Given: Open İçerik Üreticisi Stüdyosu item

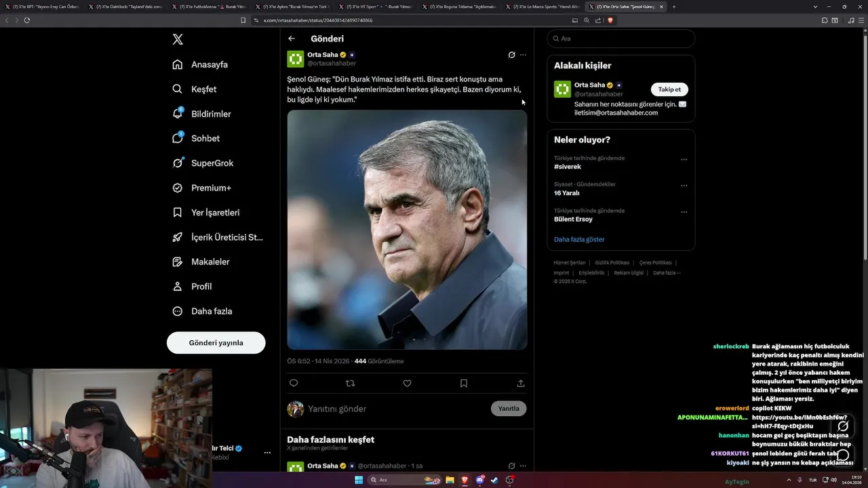Looking at the screenshot, I should click(218, 237).
